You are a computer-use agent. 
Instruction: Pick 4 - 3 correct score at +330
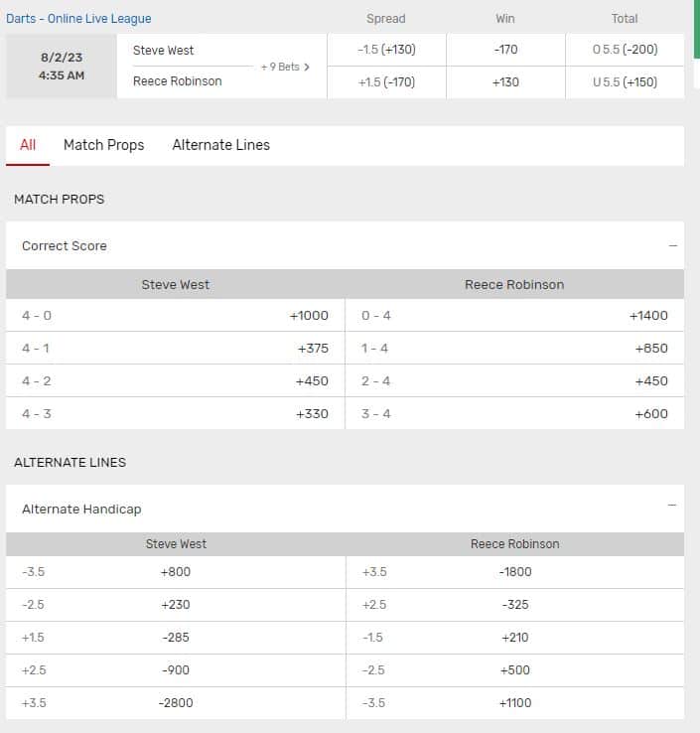click(x=175, y=414)
